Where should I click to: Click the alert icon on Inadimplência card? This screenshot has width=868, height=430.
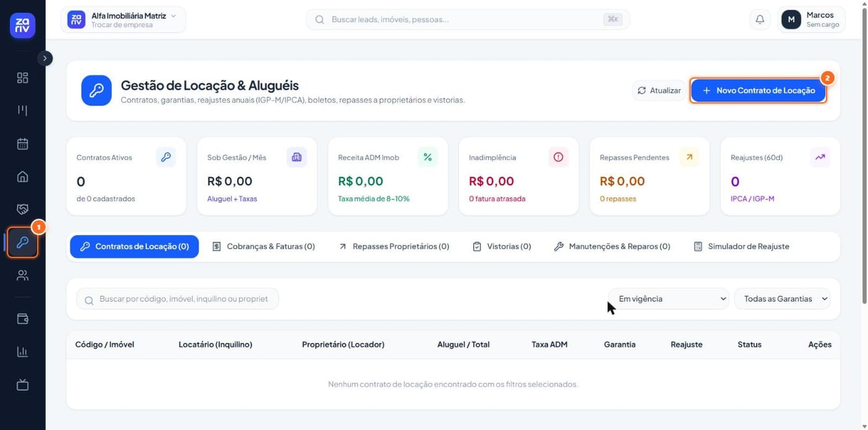[558, 157]
